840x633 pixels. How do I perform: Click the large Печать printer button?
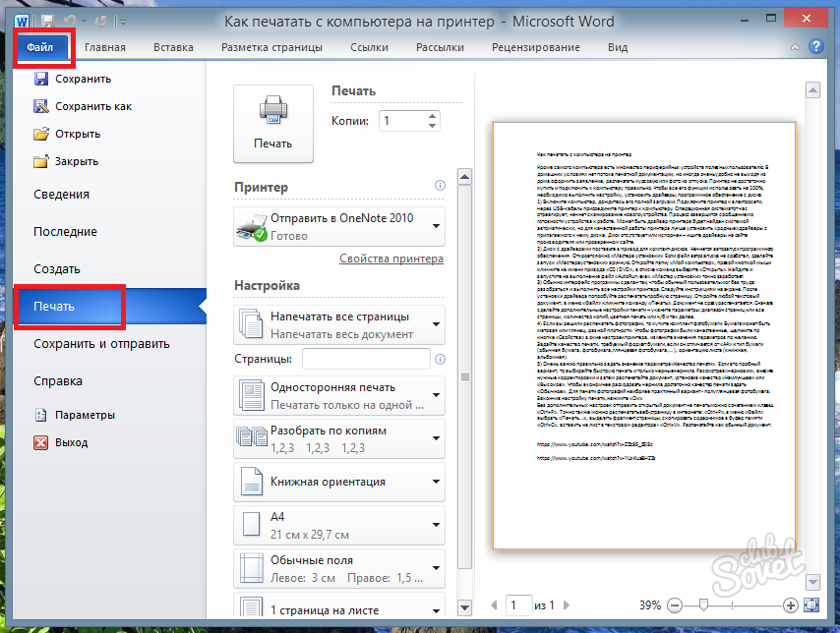point(272,123)
